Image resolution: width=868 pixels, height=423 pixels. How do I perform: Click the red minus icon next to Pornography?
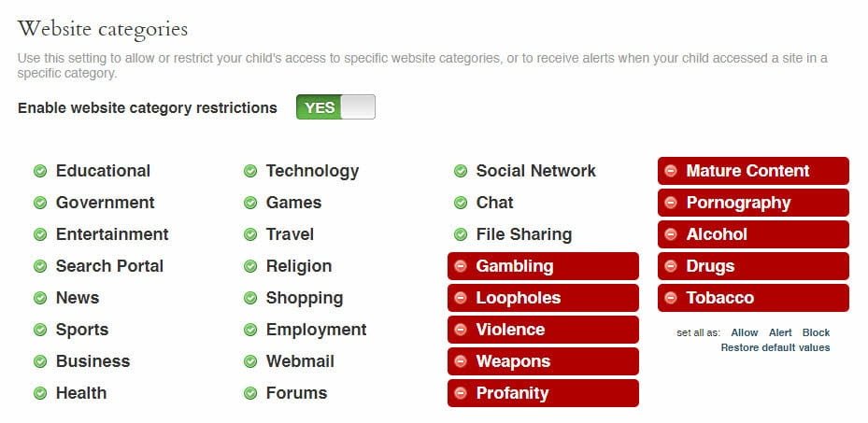[x=671, y=203]
